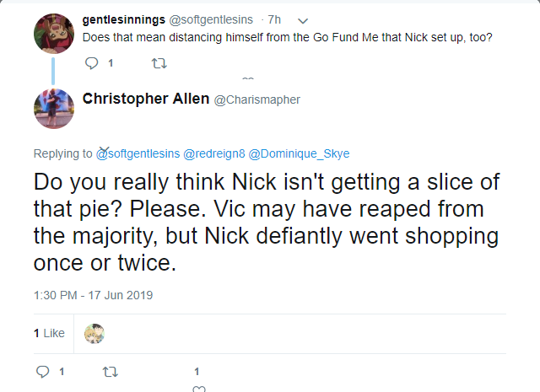The height and width of the screenshot is (392, 540).
Task: Expand the small chevron above the Replying to line
Action: pos(105,149)
